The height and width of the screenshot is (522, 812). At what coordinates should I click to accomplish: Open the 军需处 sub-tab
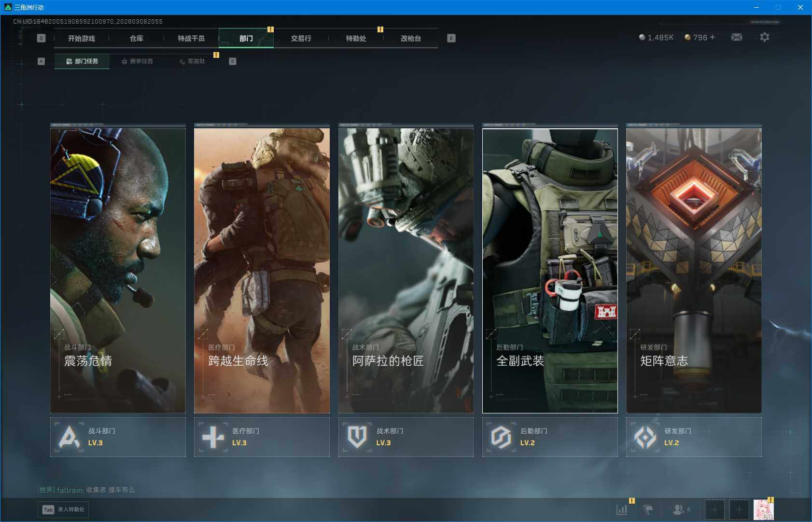192,61
